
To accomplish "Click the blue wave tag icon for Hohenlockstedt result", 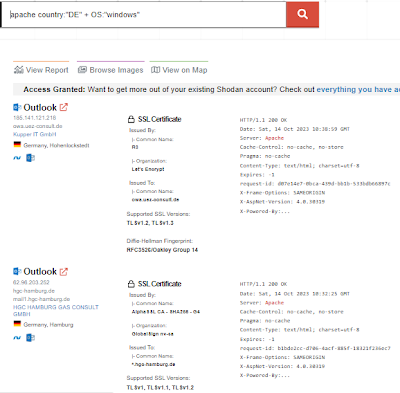I will 17,158.
